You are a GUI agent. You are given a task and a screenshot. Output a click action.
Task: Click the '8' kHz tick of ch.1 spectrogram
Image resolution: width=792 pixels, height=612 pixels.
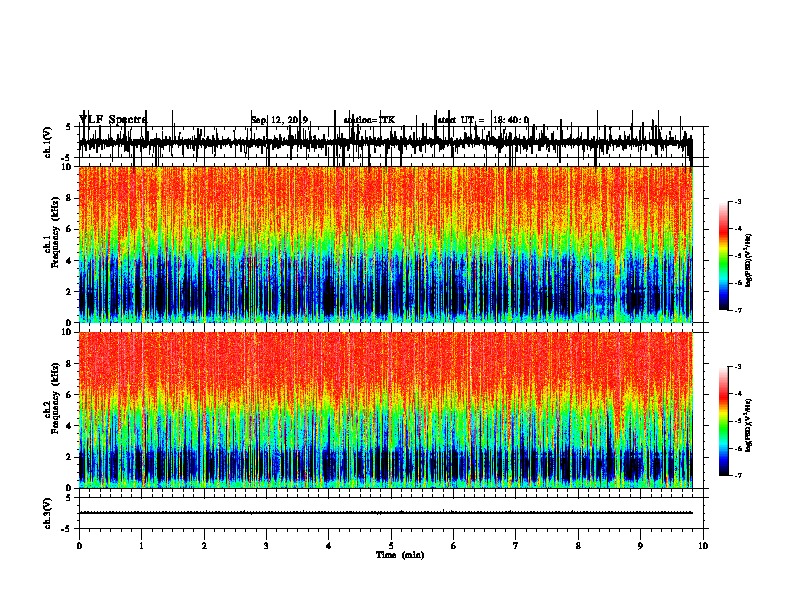(x=70, y=198)
